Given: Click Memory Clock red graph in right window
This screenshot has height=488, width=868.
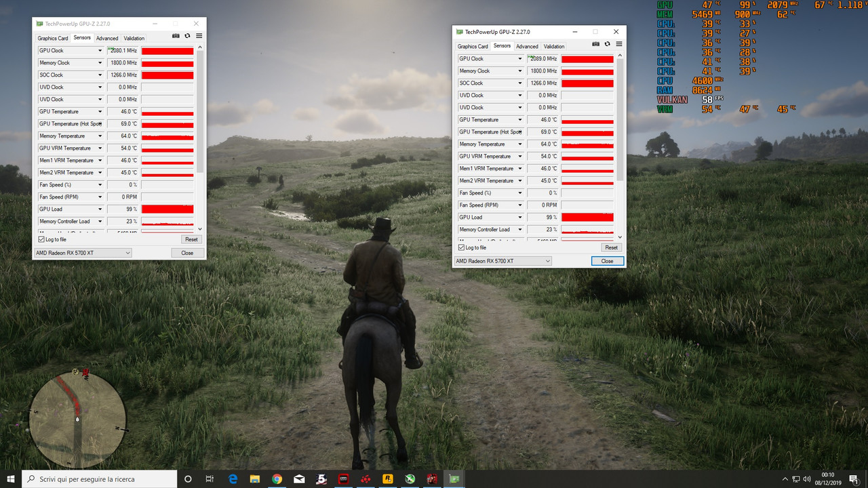Looking at the screenshot, I should 587,71.
